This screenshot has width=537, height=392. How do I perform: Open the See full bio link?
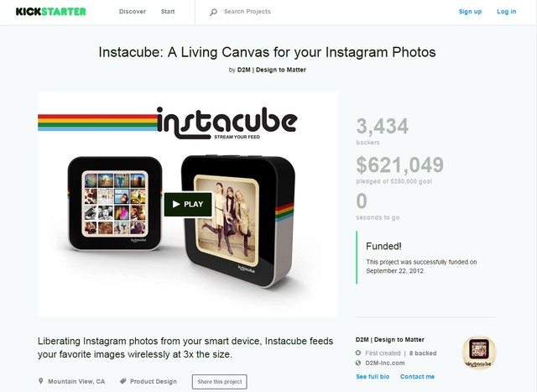tap(373, 377)
